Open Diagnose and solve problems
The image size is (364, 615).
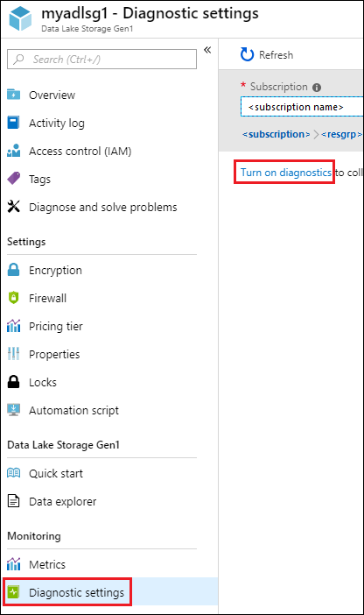click(x=92, y=207)
